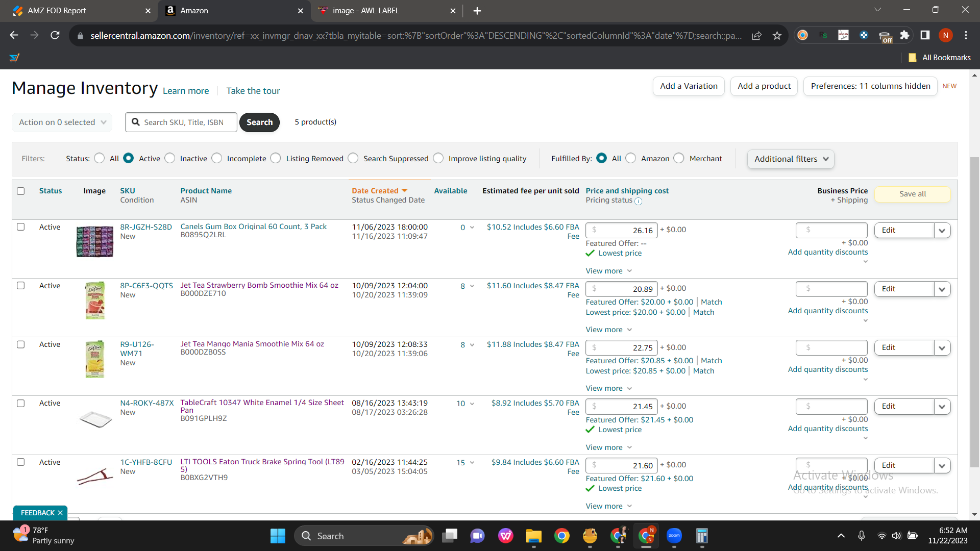
Task: Open the Windows Start menu
Action: [x=278, y=536]
